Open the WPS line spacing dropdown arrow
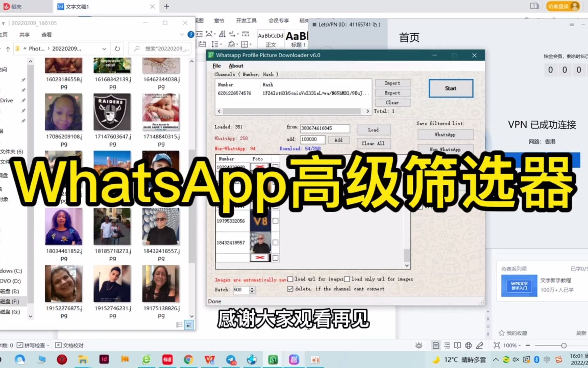588x368 pixels. (x=221, y=44)
